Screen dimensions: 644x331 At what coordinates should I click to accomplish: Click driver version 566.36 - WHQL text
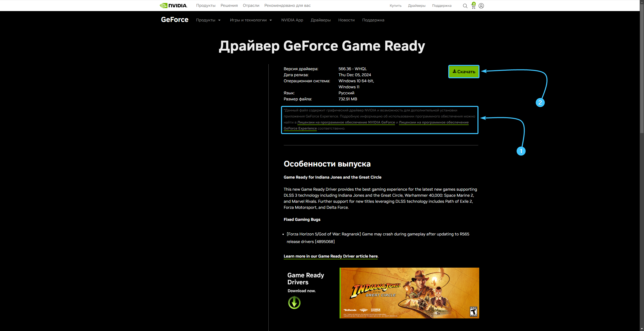point(352,69)
